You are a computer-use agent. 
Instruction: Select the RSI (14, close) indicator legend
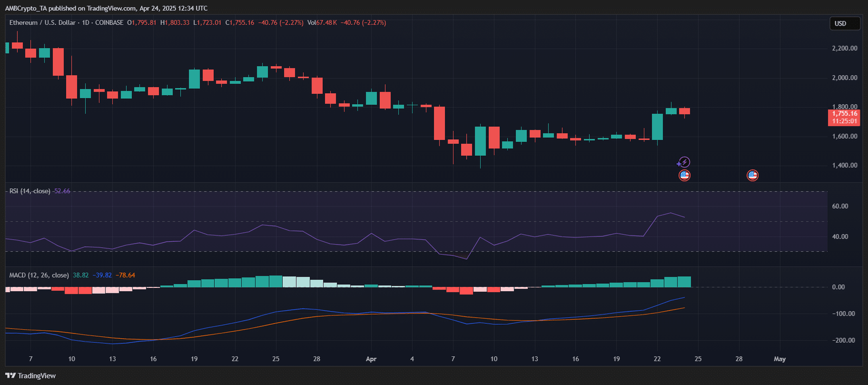point(30,191)
